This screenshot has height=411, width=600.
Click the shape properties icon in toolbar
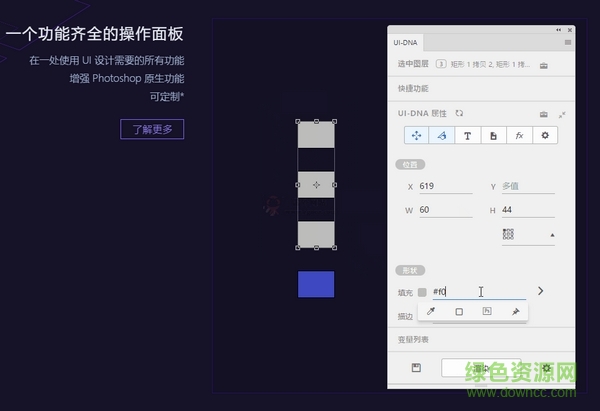(x=441, y=135)
